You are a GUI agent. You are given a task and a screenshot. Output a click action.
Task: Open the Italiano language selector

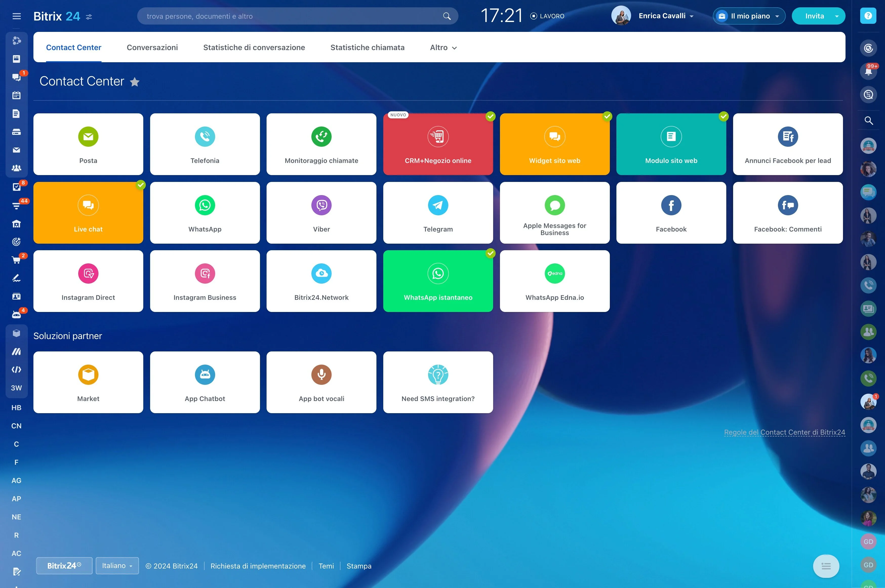117,565
